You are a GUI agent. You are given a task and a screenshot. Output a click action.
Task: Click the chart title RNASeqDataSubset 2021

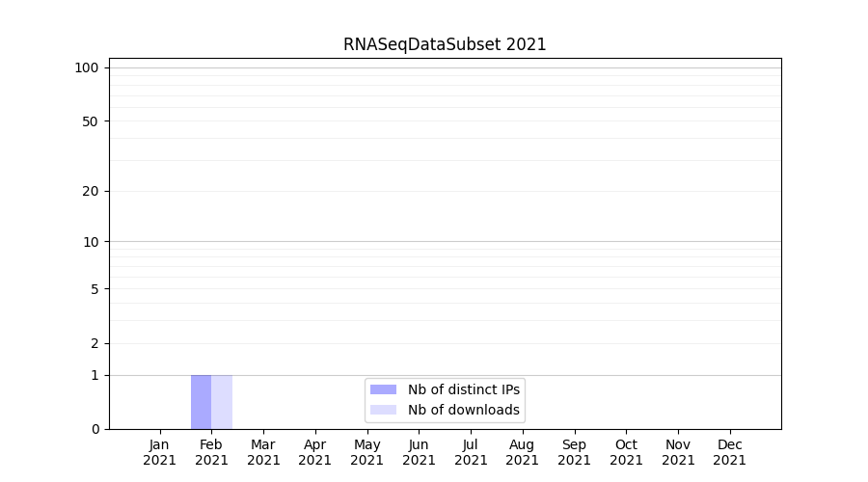445,44
